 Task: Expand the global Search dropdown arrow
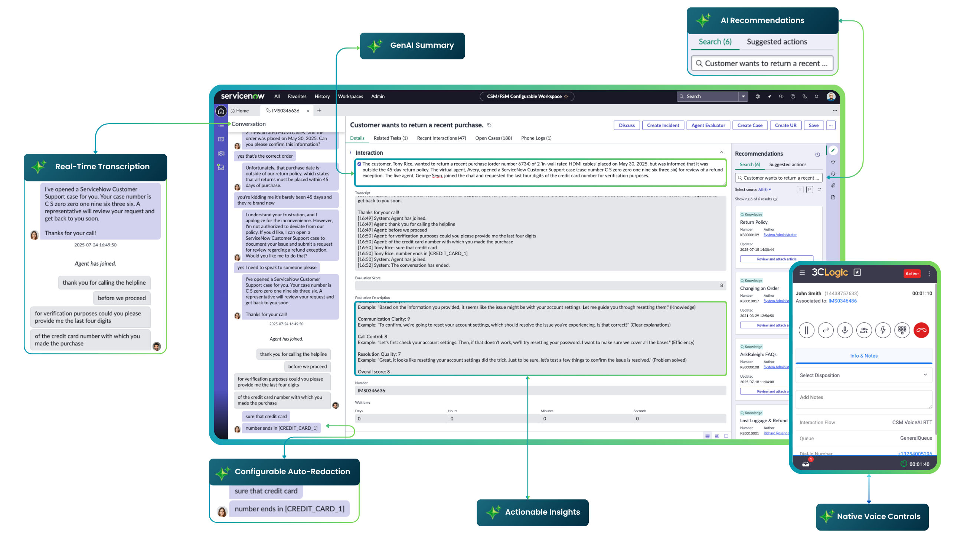tap(744, 96)
